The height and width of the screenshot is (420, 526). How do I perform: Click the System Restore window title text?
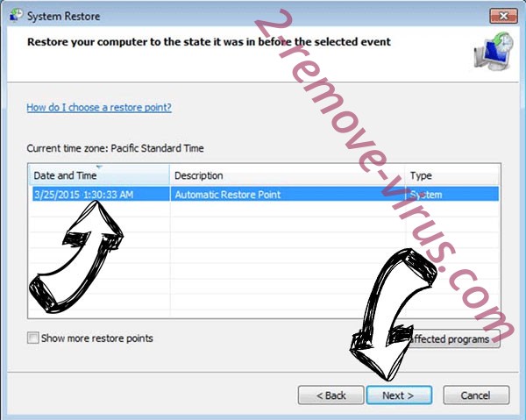[x=63, y=16]
